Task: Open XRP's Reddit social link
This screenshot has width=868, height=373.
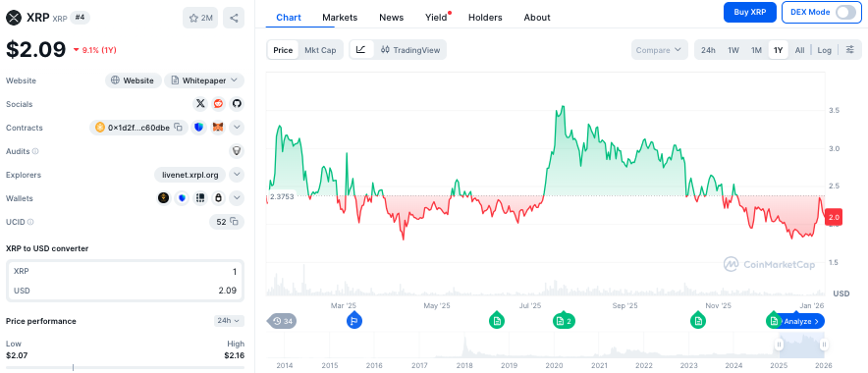Action: pyautogui.click(x=219, y=103)
